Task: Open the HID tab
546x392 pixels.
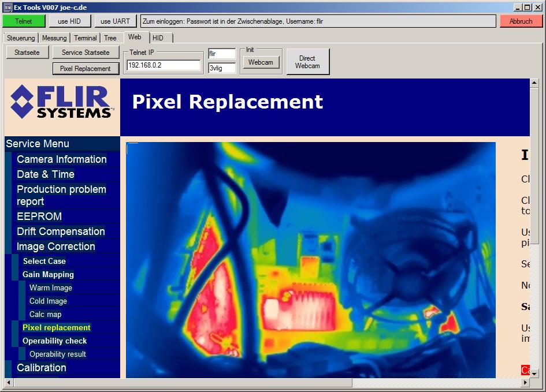Action: point(158,38)
